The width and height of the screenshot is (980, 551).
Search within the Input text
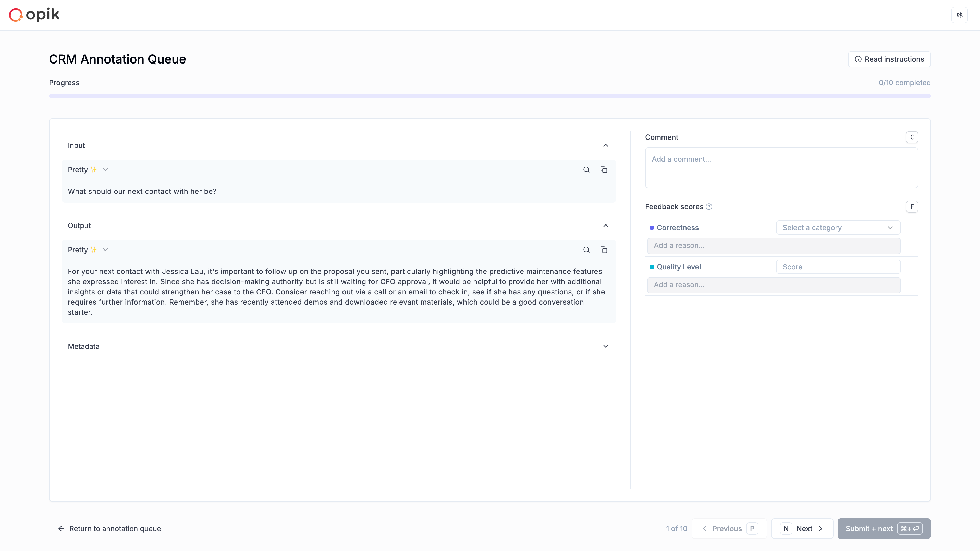[x=586, y=170]
